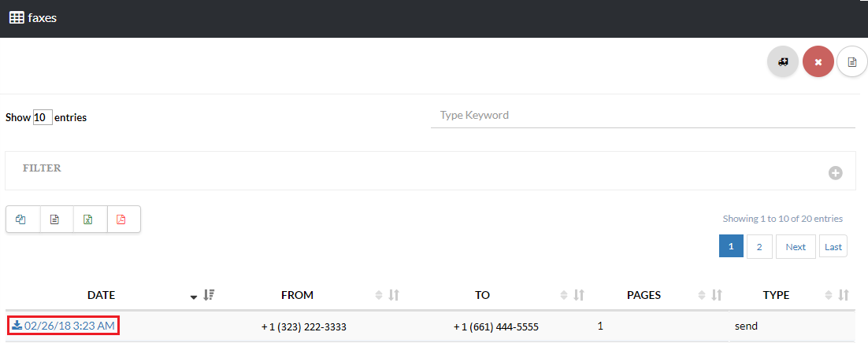This screenshot has height=343, width=868.
Task: Go to page 2 of entries
Action: tap(759, 246)
